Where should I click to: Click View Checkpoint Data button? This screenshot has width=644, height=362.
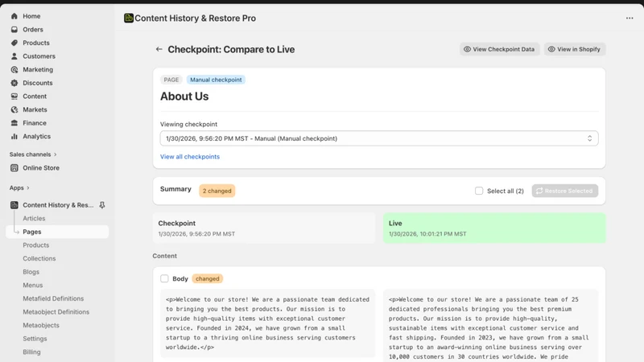[x=499, y=49]
